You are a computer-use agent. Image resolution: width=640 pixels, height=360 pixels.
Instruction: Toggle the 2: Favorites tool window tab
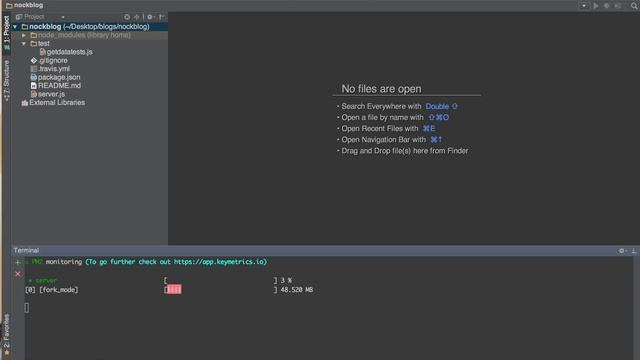pyautogui.click(x=6, y=335)
